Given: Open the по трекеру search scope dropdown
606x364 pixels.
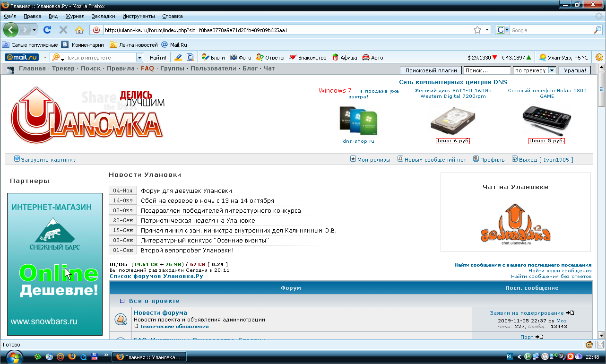Looking at the screenshot, I should point(551,70).
